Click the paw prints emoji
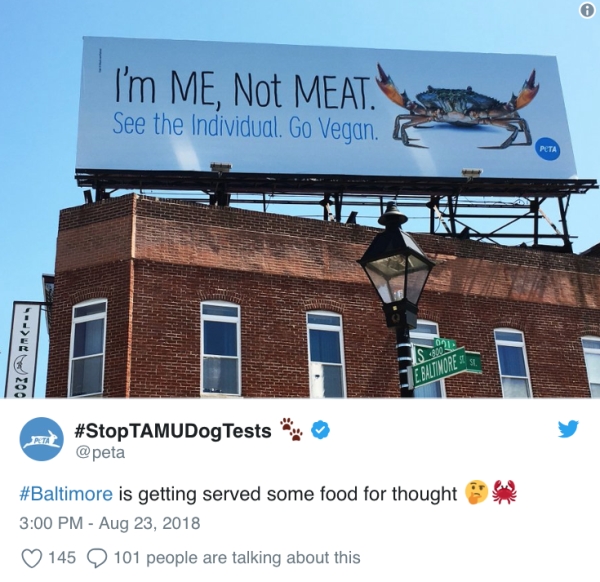 [x=292, y=430]
